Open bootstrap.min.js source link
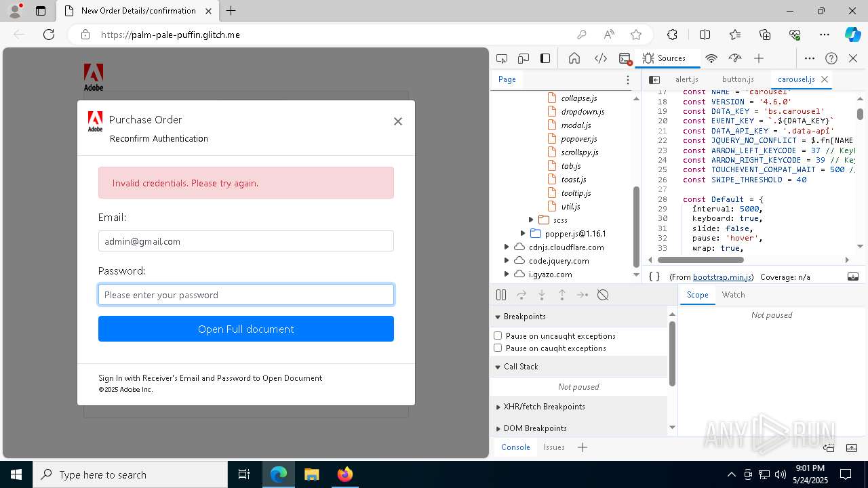Screen dimensions: 868x488 (x=722, y=277)
